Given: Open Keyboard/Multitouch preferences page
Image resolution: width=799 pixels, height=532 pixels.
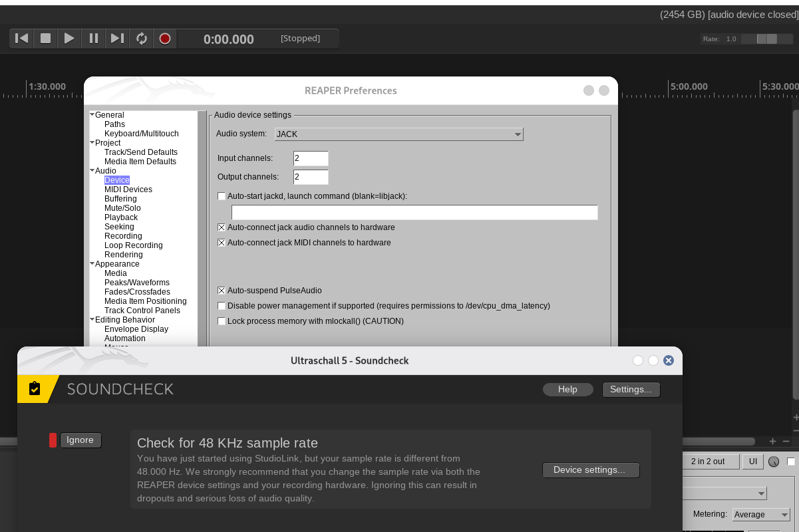Looking at the screenshot, I should click(142, 134).
